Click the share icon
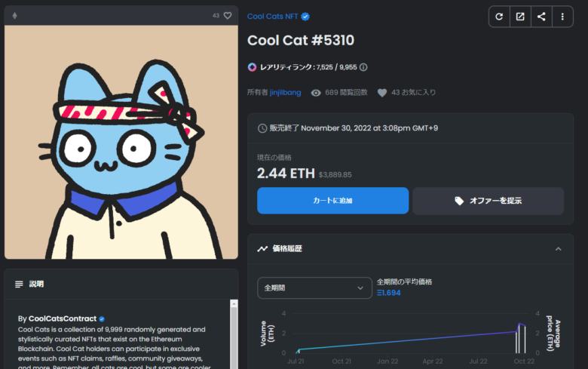 tap(541, 17)
